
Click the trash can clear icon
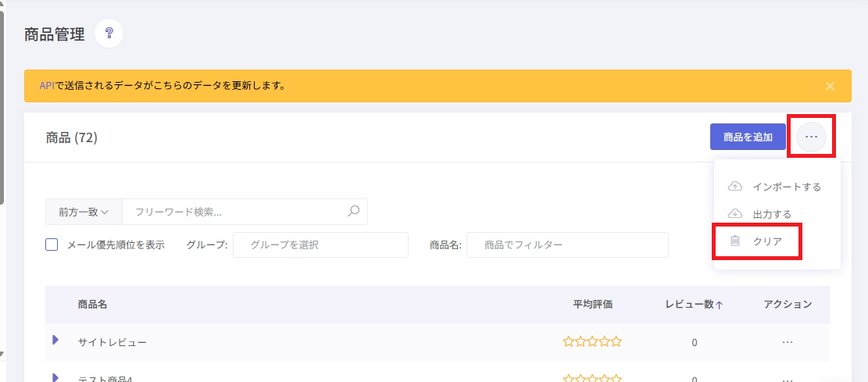coord(735,241)
